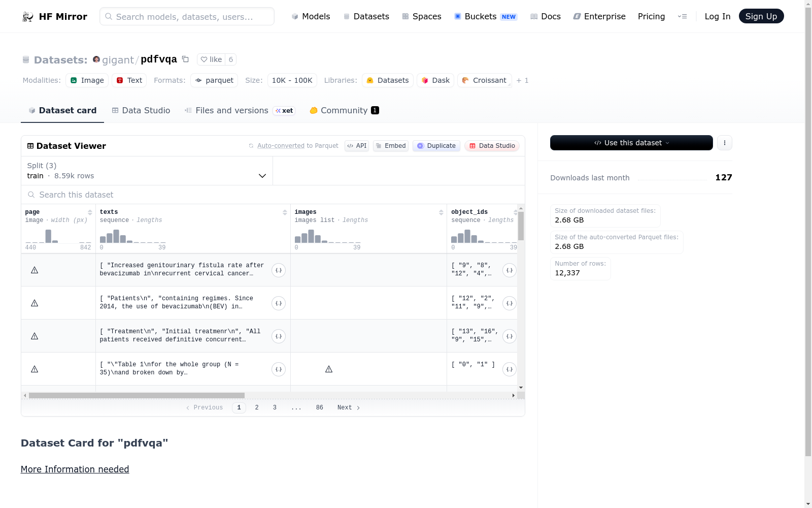This screenshot has width=812, height=508.
Task: Filter by the Text modality tag
Action: [129, 80]
